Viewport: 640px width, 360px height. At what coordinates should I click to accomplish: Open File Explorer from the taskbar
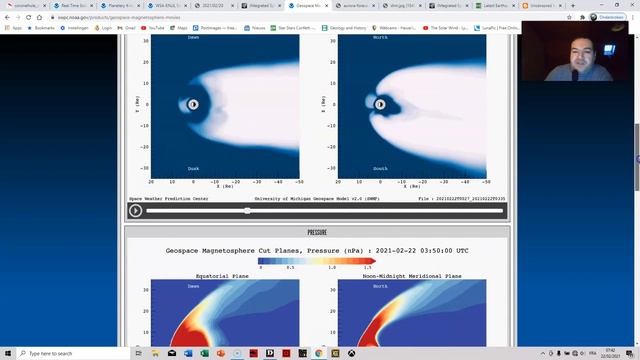tap(155, 353)
